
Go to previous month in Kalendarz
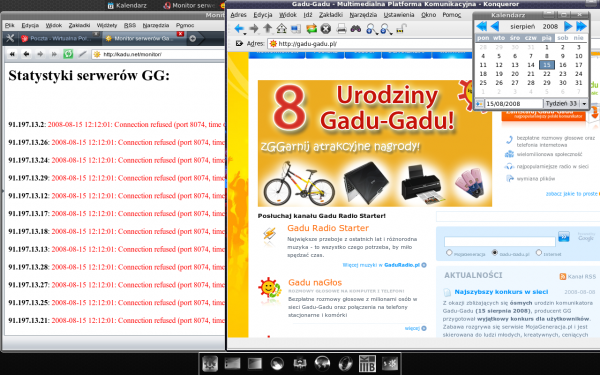495,26
